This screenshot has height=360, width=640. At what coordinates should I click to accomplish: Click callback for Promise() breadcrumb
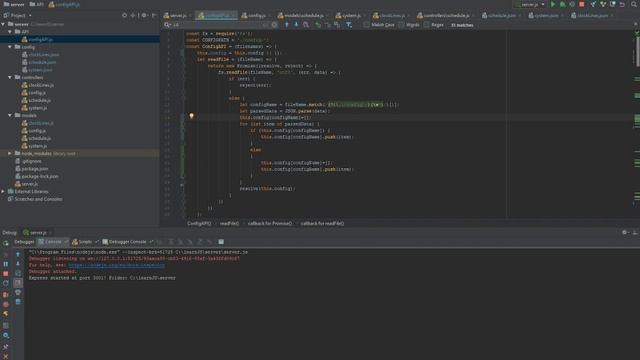(270, 223)
